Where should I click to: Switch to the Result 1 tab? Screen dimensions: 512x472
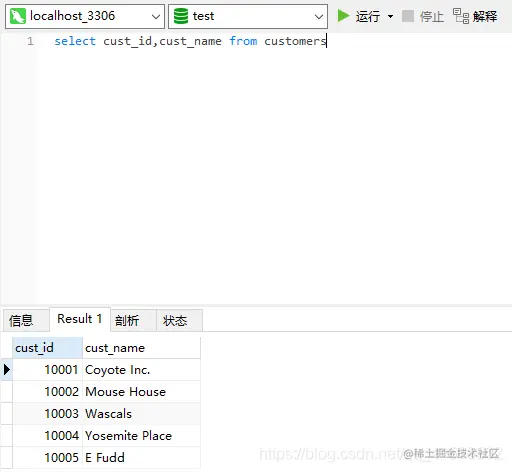click(x=80, y=319)
